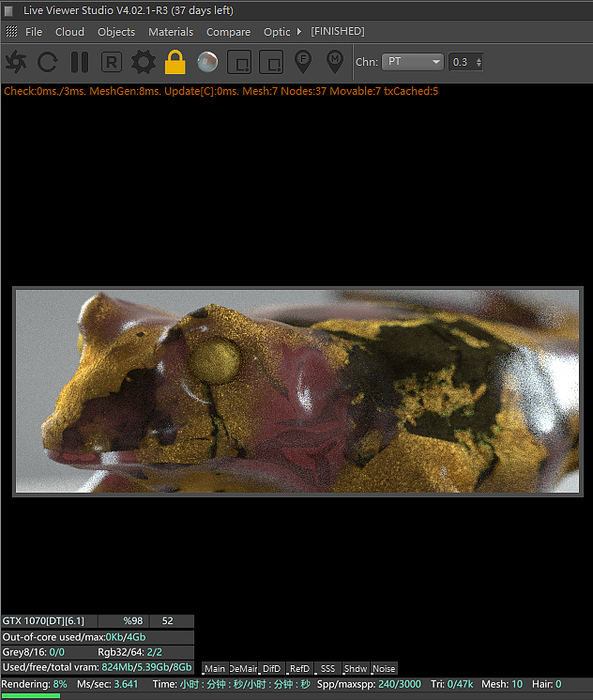This screenshot has height=700, width=593.
Task: Click the Ms/sec 3.641 readout
Action: click(x=108, y=684)
